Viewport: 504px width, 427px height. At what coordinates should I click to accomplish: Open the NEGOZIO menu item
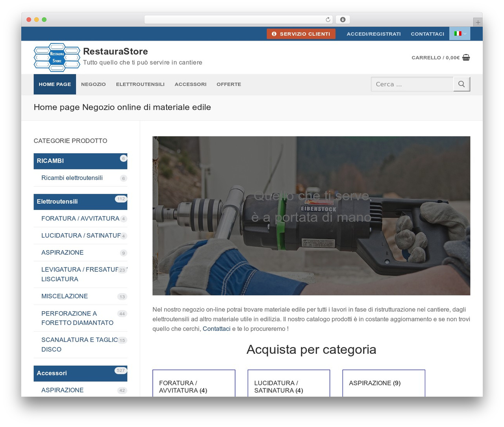tap(93, 84)
